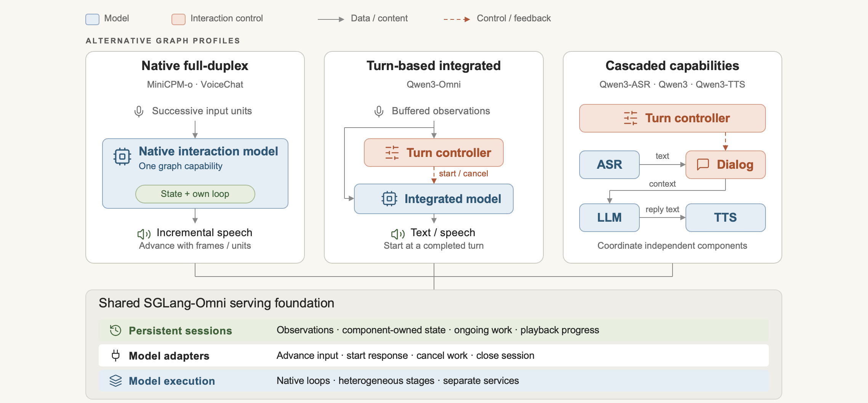Image resolution: width=868 pixels, height=403 pixels.
Task: Click the clock icon for Persistent sessions
Action: 115,330
